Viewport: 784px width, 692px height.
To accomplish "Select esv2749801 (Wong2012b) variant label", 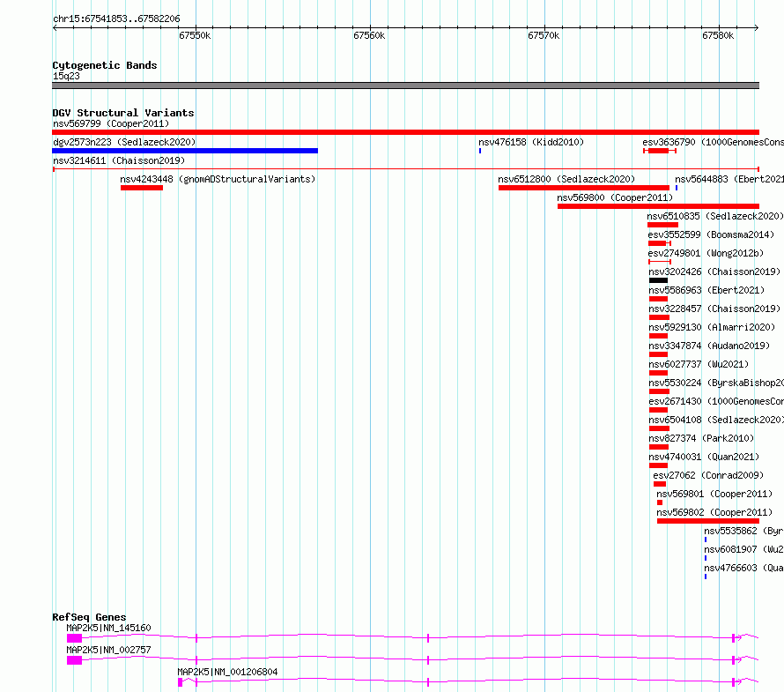I will (x=706, y=253).
